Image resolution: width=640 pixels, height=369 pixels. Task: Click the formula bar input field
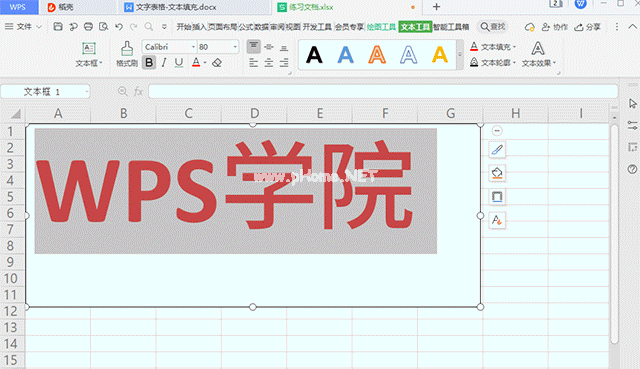pos(383,91)
